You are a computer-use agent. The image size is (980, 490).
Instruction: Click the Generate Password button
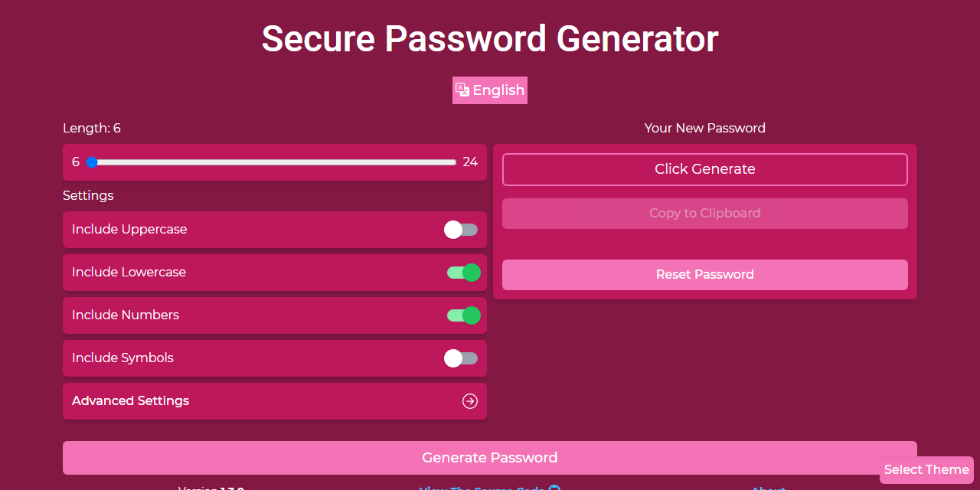tap(489, 457)
